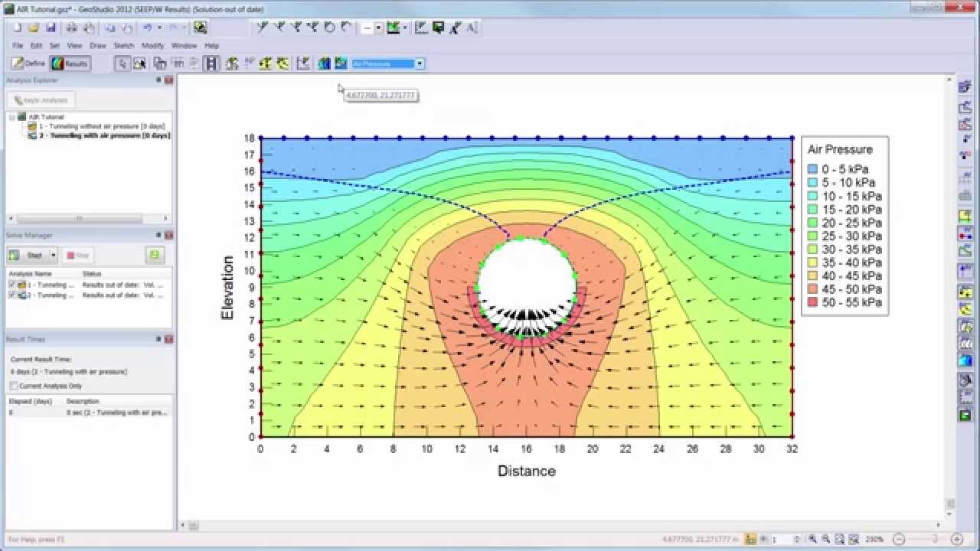This screenshot has width=980, height=551.
Task: Click the zoom in magnifier in status bar
Action: point(812,540)
